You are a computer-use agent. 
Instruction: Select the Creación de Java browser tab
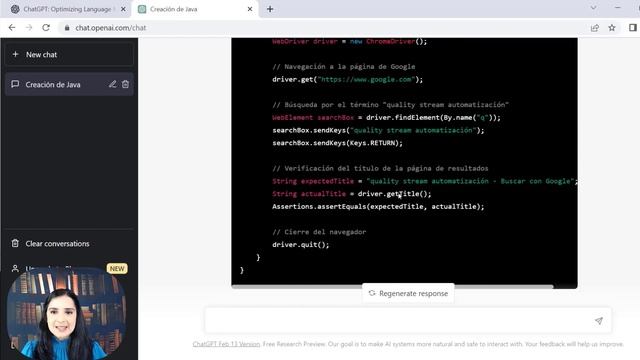click(194, 9)
